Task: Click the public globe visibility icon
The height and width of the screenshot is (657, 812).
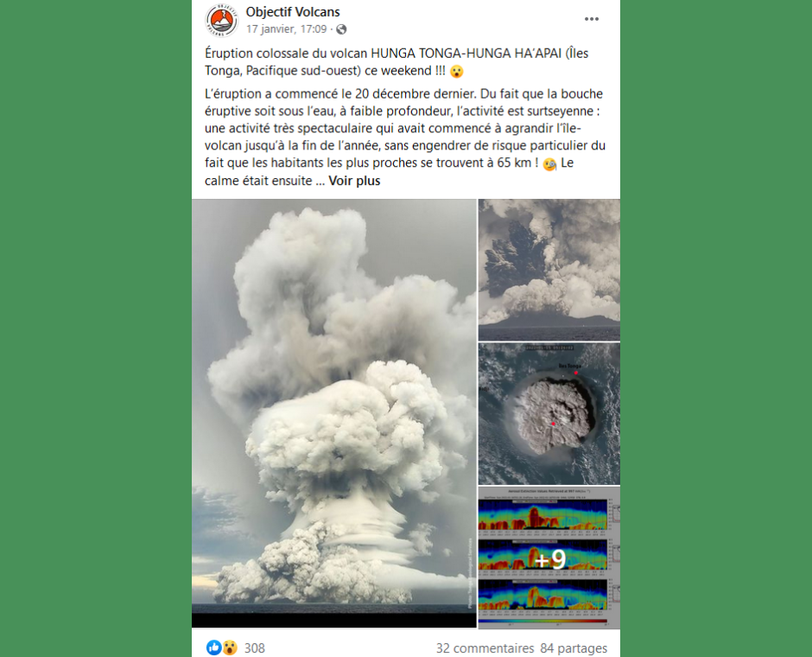Action: pos(341,29)
